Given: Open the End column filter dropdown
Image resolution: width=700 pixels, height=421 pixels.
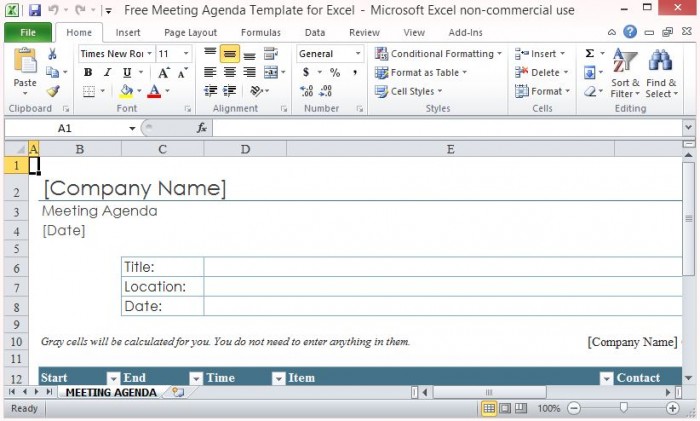Looking at the screenshot, I should click(x=196, y=379).
